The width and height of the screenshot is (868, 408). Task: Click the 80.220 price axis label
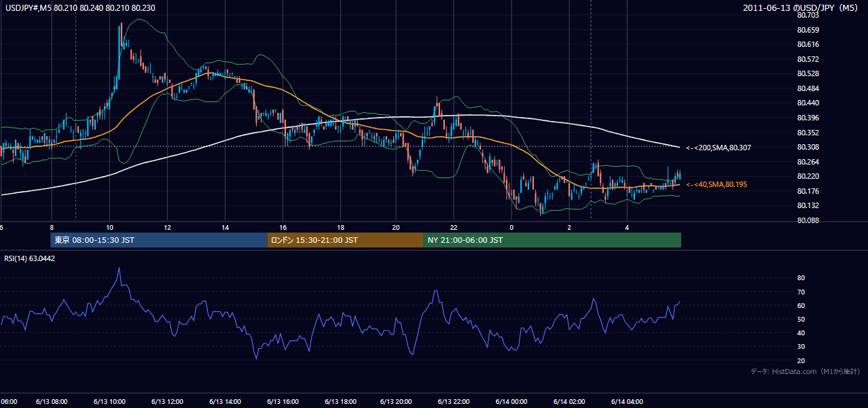[x=808, y=176]
